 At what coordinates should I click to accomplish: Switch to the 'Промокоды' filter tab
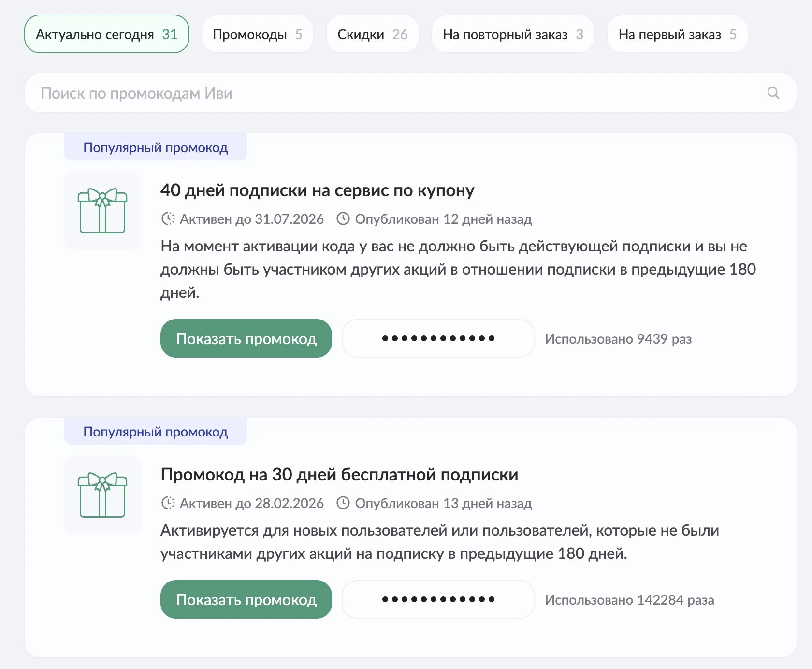tap(258, 34)
